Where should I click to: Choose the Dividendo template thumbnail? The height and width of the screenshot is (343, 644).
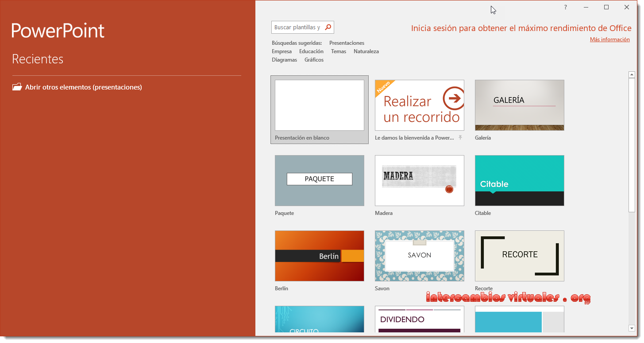point(420,319)
